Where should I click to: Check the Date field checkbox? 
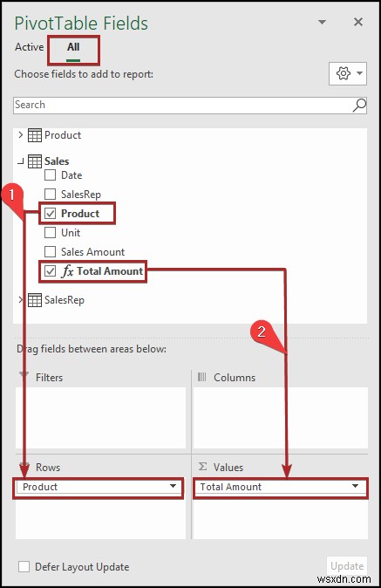51,175
